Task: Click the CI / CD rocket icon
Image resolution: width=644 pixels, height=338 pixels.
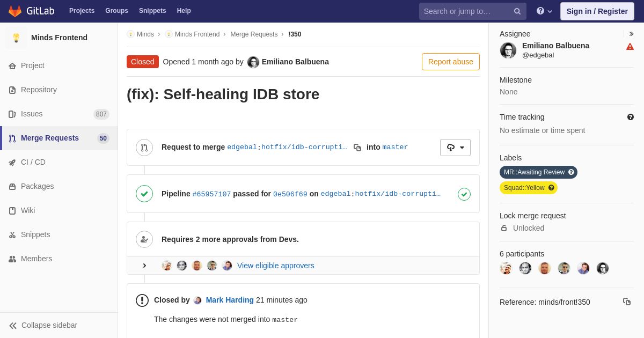Action: (x=12, y=163)
